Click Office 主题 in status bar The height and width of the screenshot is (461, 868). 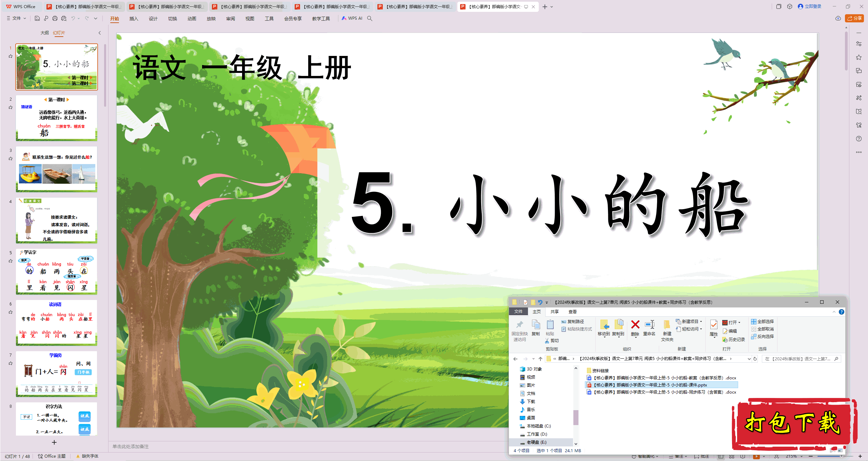point(52,456)
